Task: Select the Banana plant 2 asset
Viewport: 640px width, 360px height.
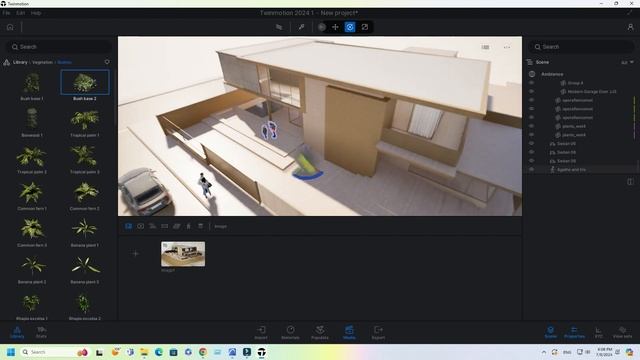Action: click(31, 269)
